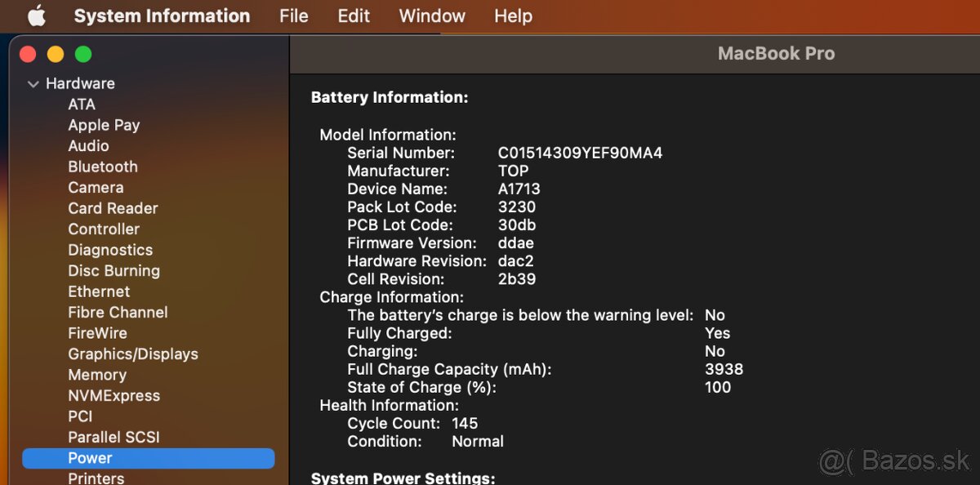
Task: Open the Disc Burning section
Action: (114, 270)
